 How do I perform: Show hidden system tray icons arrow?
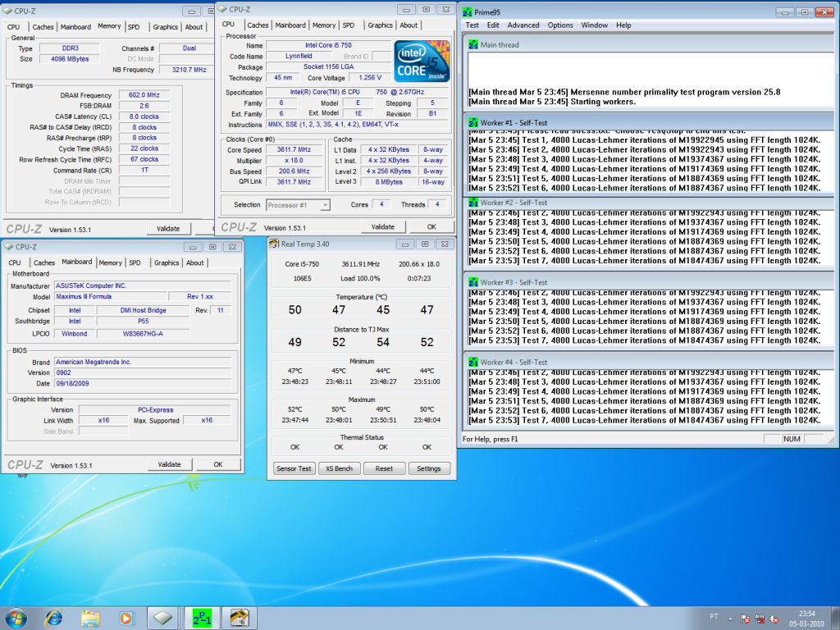[728, 617]
